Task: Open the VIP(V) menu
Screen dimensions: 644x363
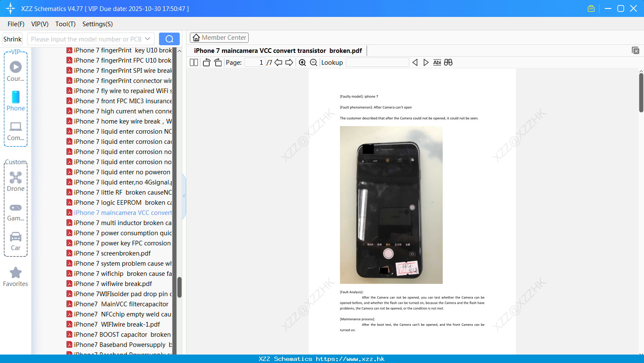Action: point(40,24)
